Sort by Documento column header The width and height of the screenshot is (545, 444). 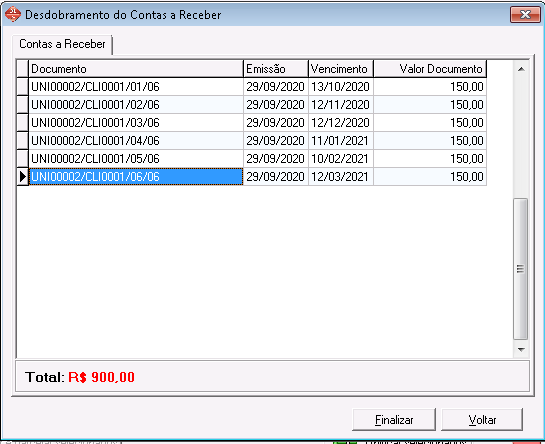tap(136, 69)
